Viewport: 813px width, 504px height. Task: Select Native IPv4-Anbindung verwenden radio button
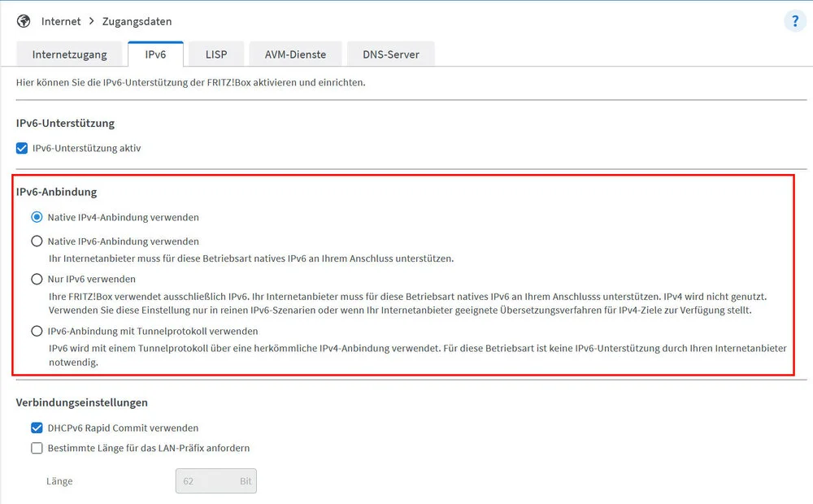37,218
